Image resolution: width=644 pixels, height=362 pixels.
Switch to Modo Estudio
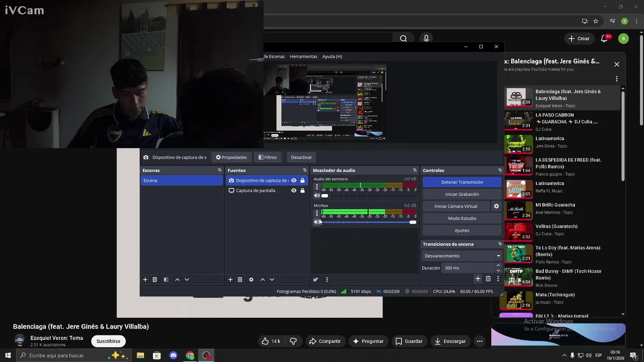[x=462, y=218]
